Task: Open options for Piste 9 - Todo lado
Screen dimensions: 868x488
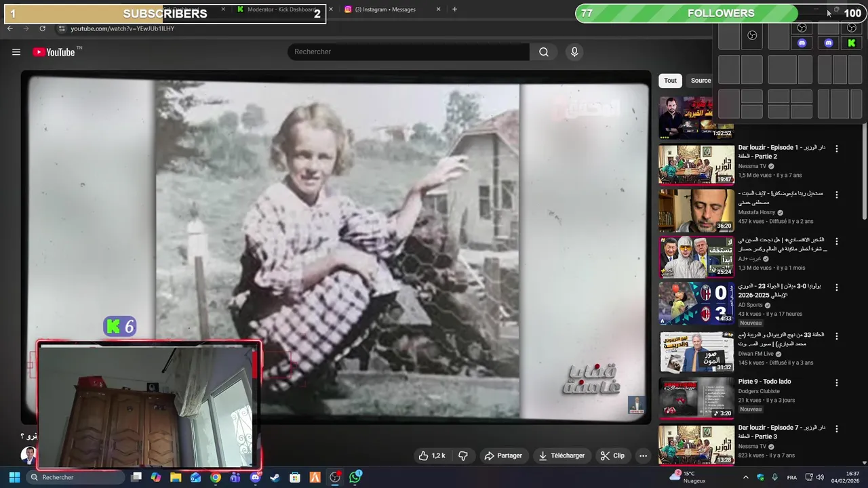Action: 836,382
